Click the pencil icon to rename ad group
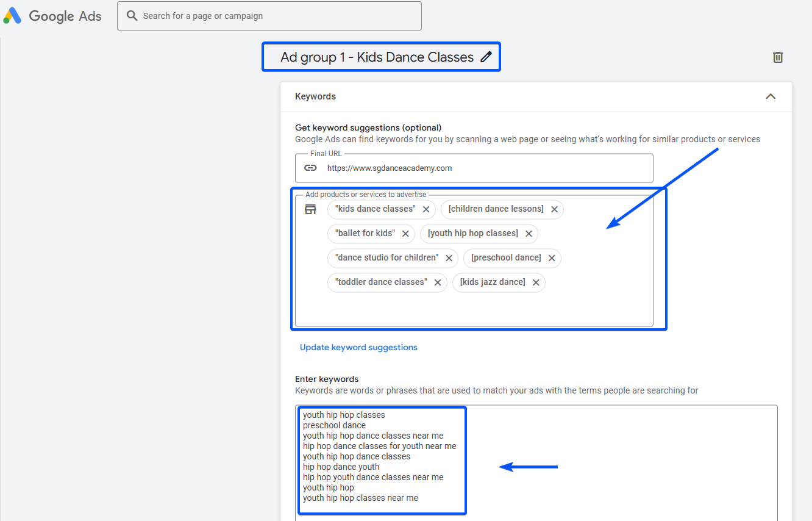 pyautogui.click(x=486, y=57)
